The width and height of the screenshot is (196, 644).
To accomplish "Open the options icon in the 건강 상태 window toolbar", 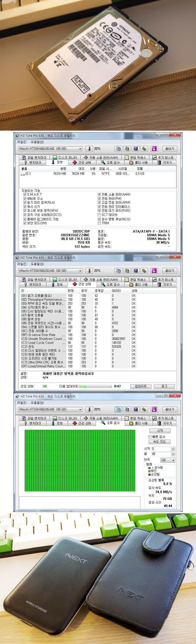I will click(x=144, y=271).
